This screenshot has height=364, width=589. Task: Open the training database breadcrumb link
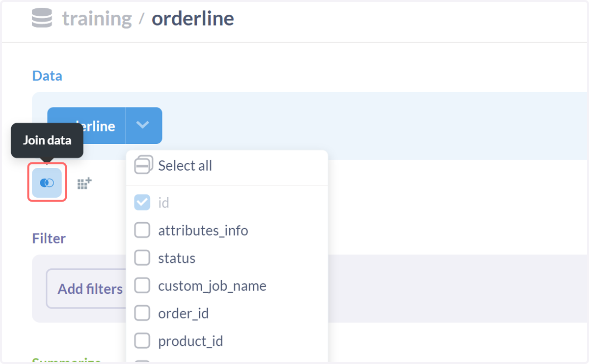pos(97,19)
